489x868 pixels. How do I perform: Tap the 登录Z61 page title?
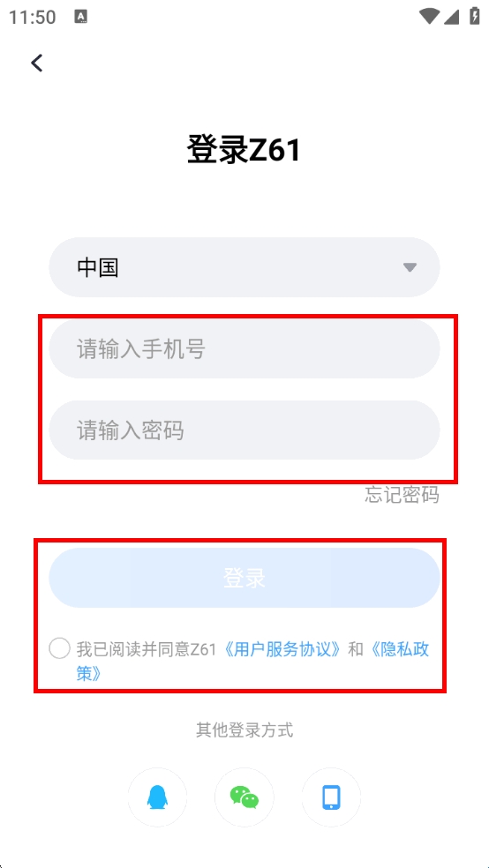click(x=244, y=150)
